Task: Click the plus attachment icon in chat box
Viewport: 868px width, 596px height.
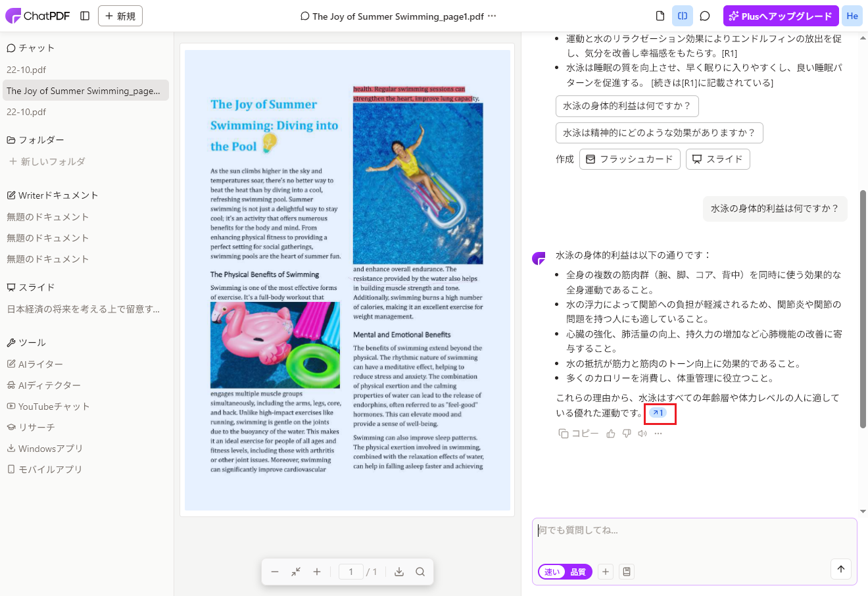Action: click(x=606, y=572)
